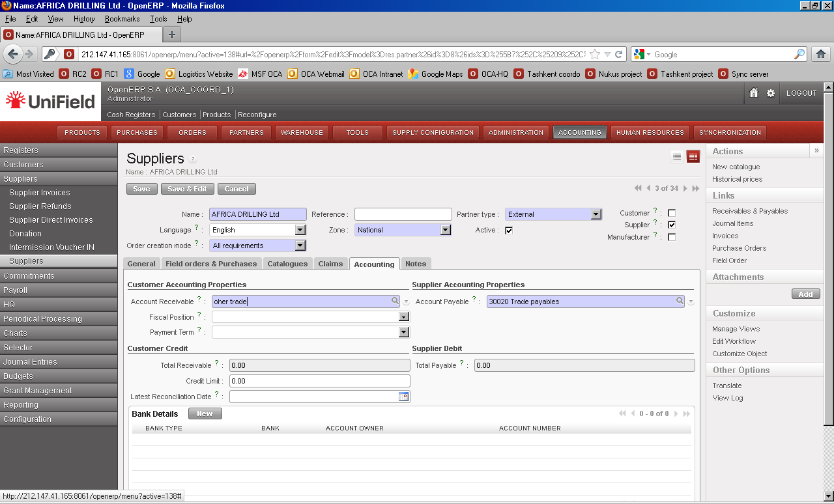Go to the next supplier record arrow
The image size is (834, 504).
685,189
